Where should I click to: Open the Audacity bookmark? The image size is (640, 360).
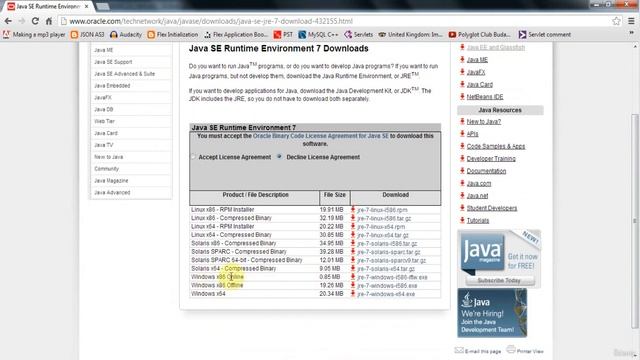click(x=126, y=35)
